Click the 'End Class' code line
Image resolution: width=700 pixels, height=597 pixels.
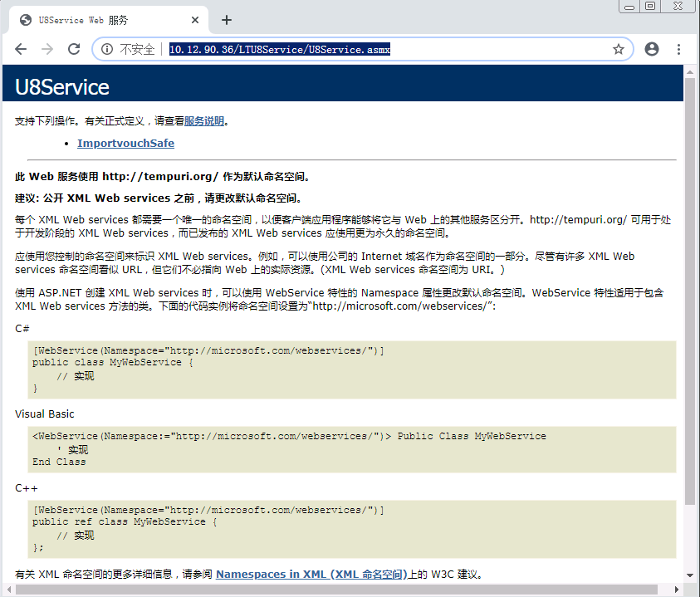[59, 462]
